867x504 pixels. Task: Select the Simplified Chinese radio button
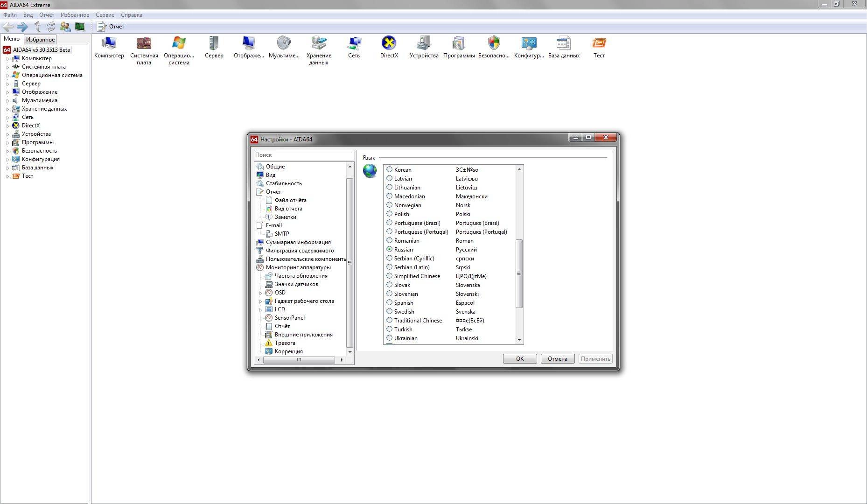click(389, 276)
